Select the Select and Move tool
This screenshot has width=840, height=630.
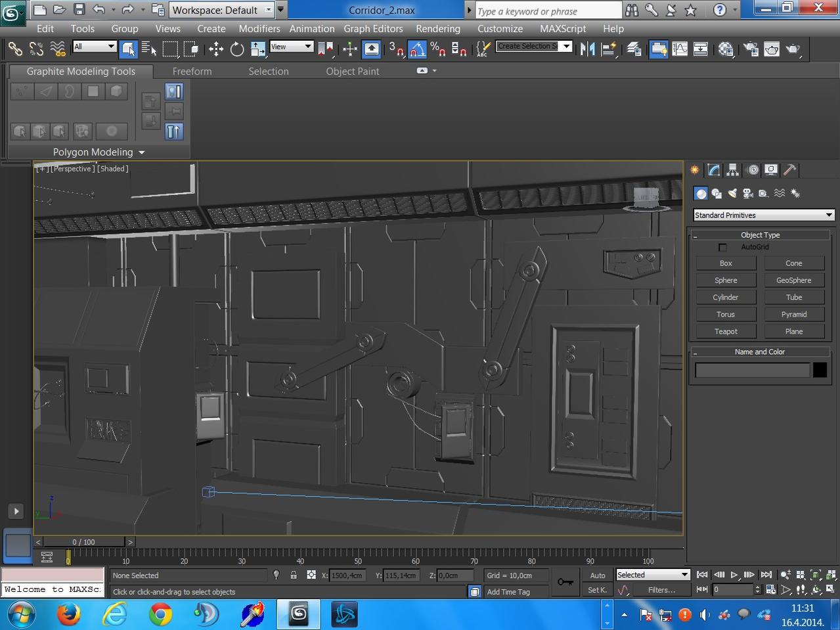click(x=216, y=49)
